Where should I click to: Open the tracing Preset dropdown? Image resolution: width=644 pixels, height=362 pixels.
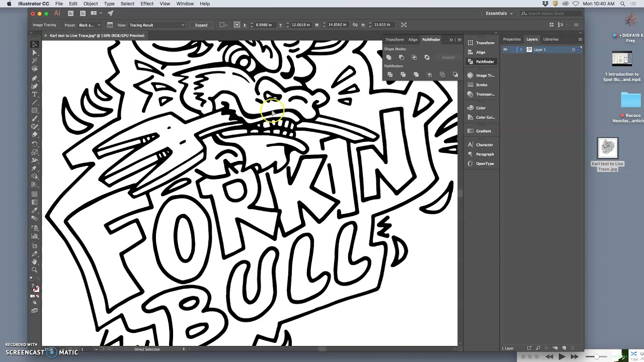click(x=90, y=25)
